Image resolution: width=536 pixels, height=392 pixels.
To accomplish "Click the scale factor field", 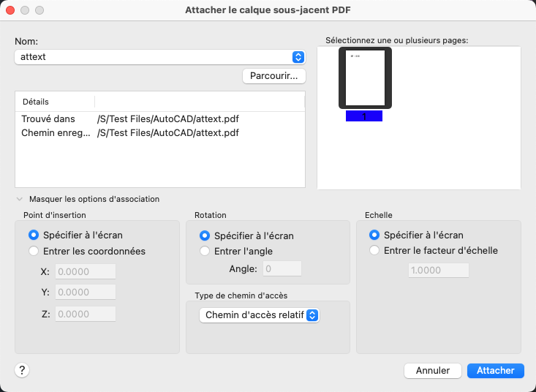I will click(x=438, y=270).
